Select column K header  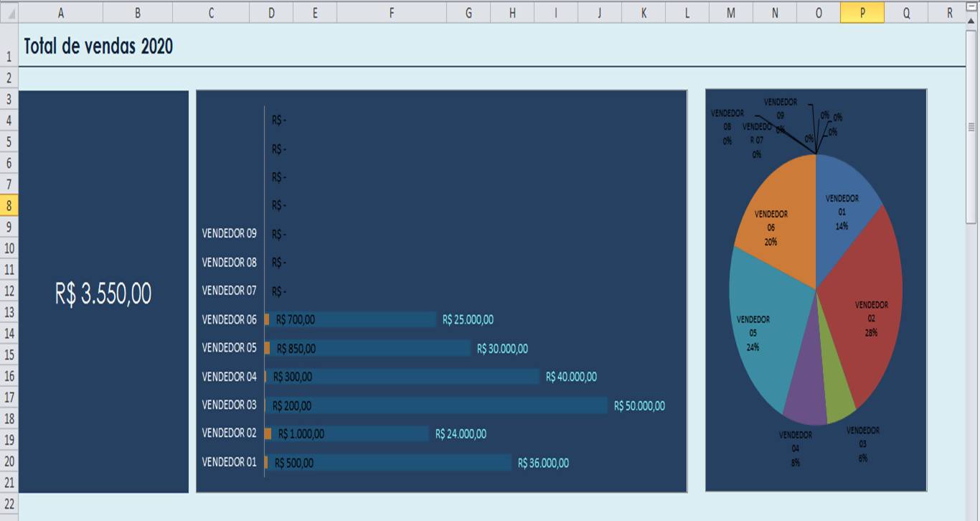[x=644, y=12]
